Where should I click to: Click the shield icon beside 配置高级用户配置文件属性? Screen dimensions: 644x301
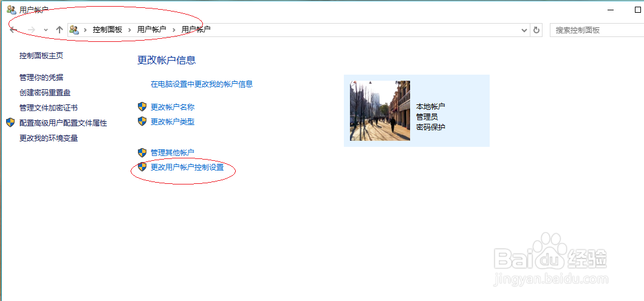(x=10, y=122)
